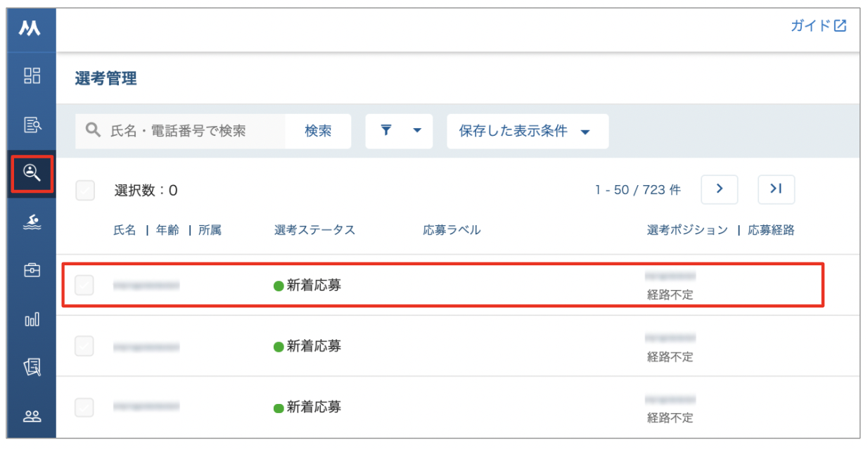This screenshot has width=868, height=449.
Task: Focus the 氏名・電話番号で検索 search field
Action: pyautogui.click(x=181, y=131)
